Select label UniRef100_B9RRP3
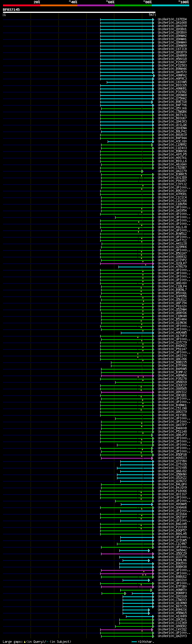The image size is (192, 644). pos(172,593)
